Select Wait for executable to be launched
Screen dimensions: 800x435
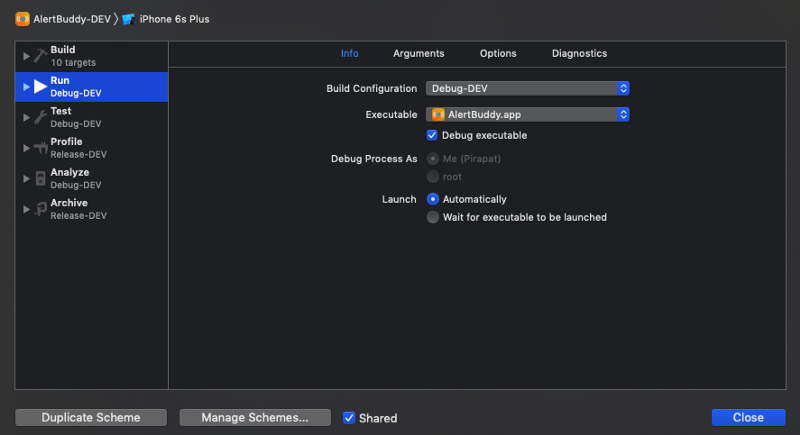432,217
